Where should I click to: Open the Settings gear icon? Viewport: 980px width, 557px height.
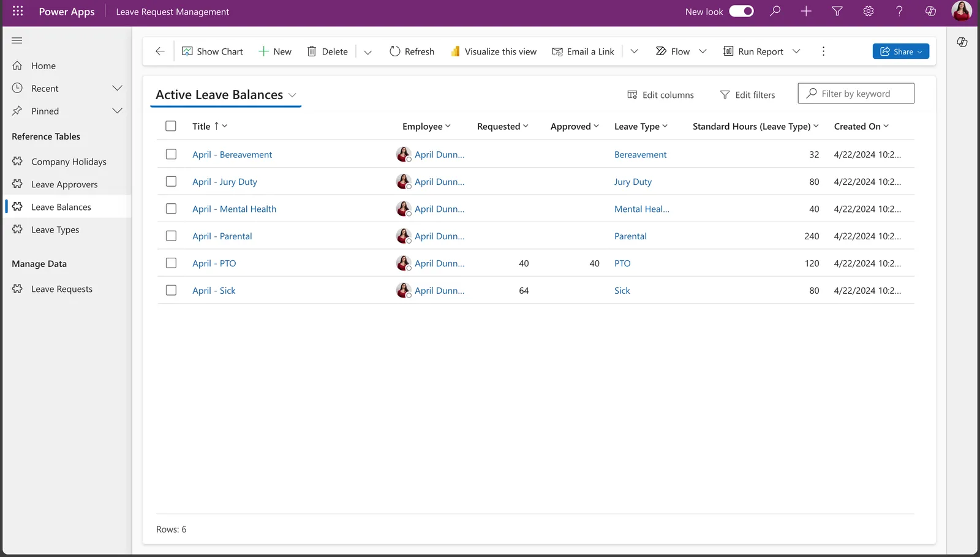click(x=869, y=11)
